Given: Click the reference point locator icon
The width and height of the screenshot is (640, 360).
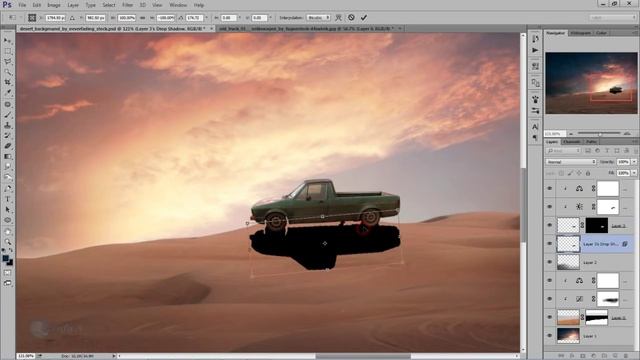Looking at the screenshot, I should click(x=32, y=18).
